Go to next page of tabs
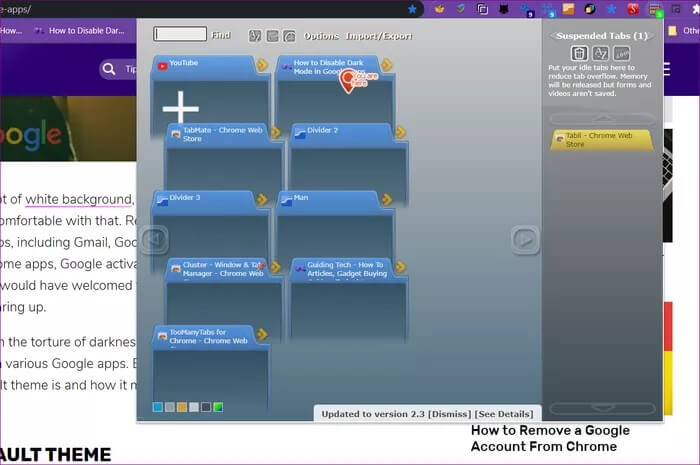 [x=525, y=240]
